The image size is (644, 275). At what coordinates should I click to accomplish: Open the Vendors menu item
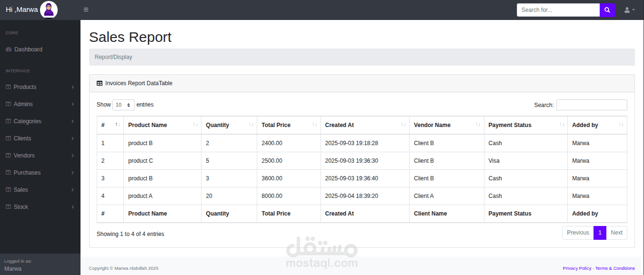tap(40, 156)
